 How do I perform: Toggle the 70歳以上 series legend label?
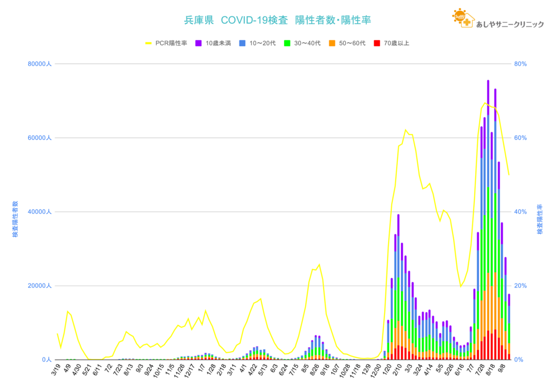396,43
